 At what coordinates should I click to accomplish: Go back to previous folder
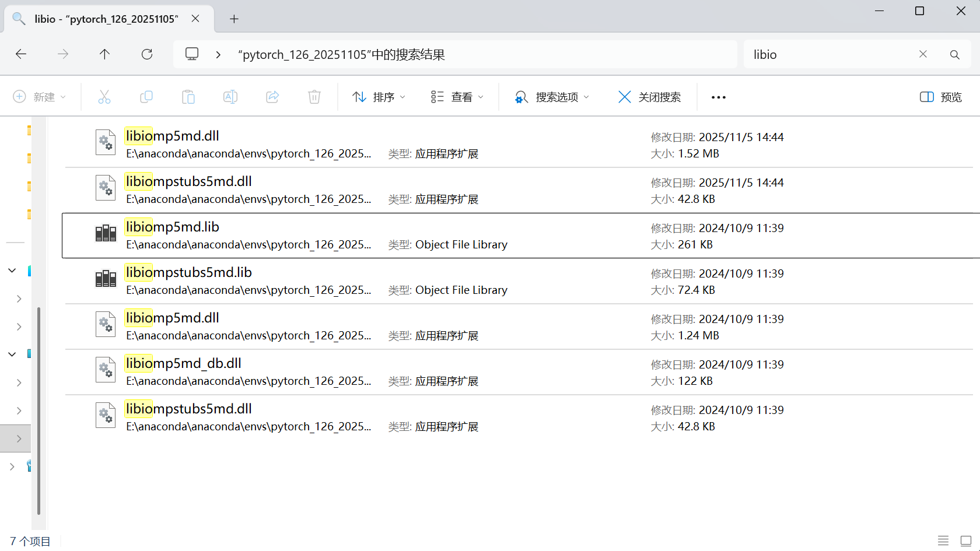(21, 54)
